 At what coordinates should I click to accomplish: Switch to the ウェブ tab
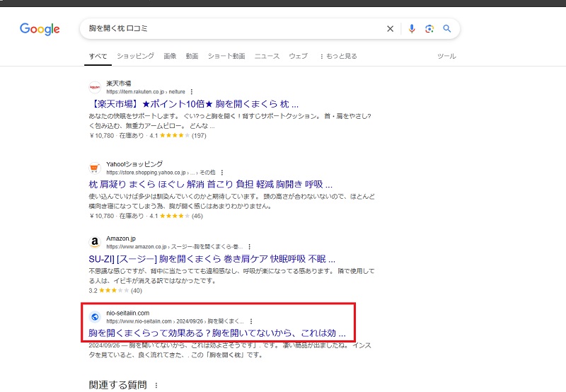click(x=298, y=56)
